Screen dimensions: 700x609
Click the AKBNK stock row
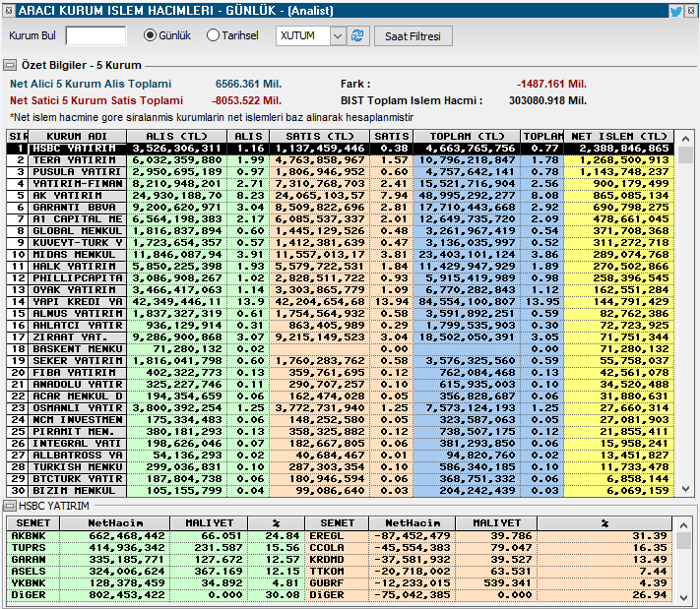(156, 536)
